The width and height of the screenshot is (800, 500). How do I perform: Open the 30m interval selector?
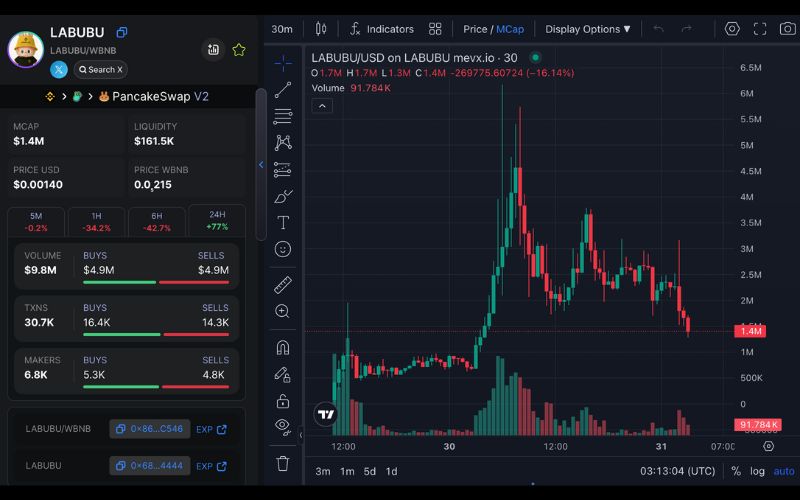tap(282, 29)
